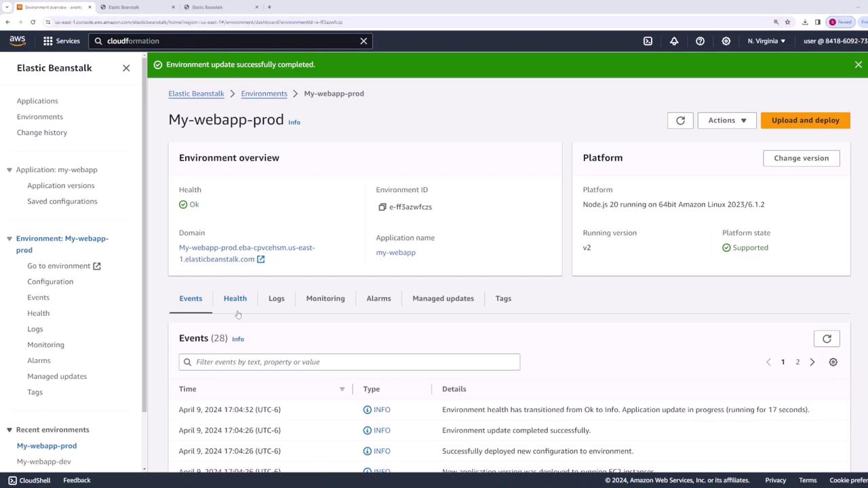Image resolution: width=868 pixels, height=488 pixels.
Task: Bookmark this page with the star icon
Action: [x=787, y=22]
